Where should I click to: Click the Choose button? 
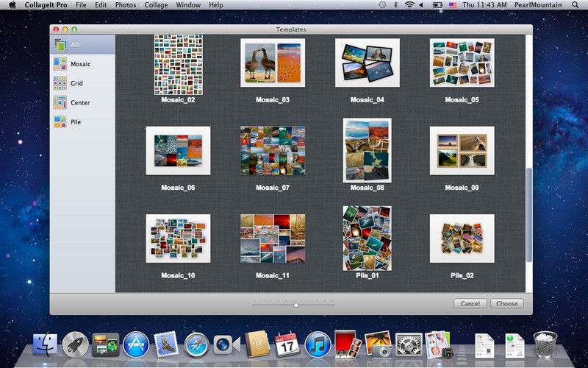pyautogui.click(x=506, y=303)
